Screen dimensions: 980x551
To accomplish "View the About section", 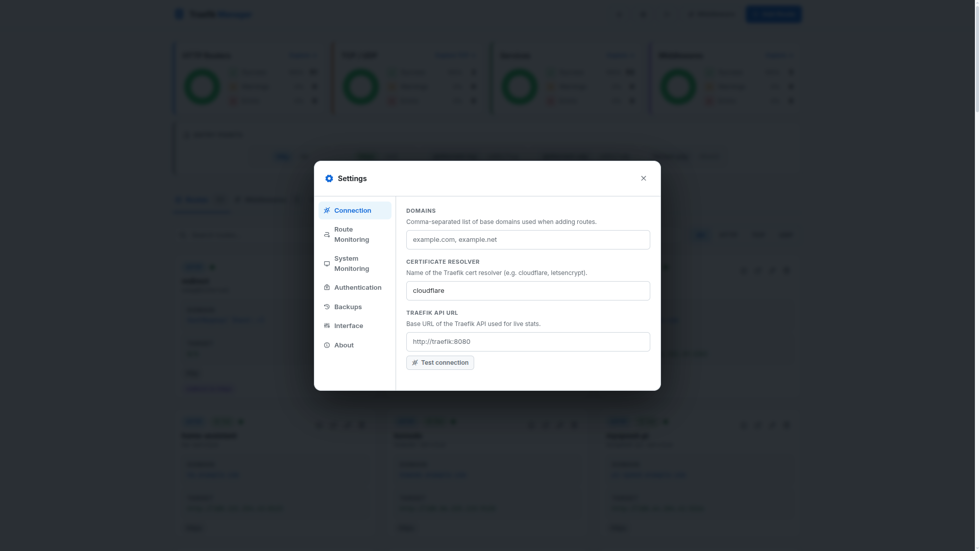I will click(x=343, y=345).
